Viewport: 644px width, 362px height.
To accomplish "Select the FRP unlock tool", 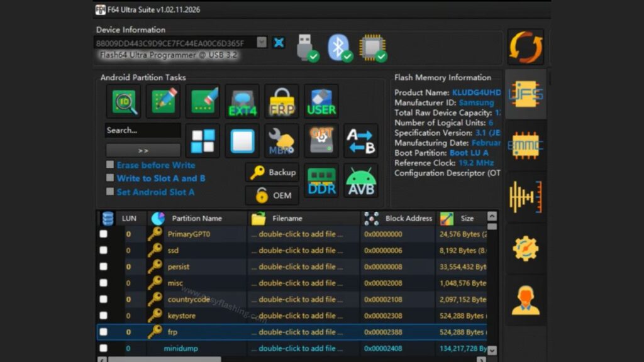I will 281,102.
